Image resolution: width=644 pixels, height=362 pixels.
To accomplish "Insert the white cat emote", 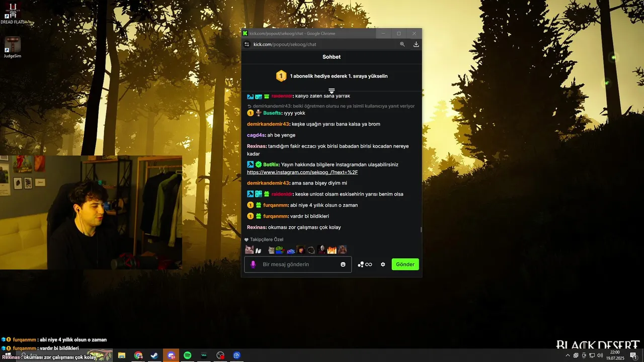I will pos(249,250).
